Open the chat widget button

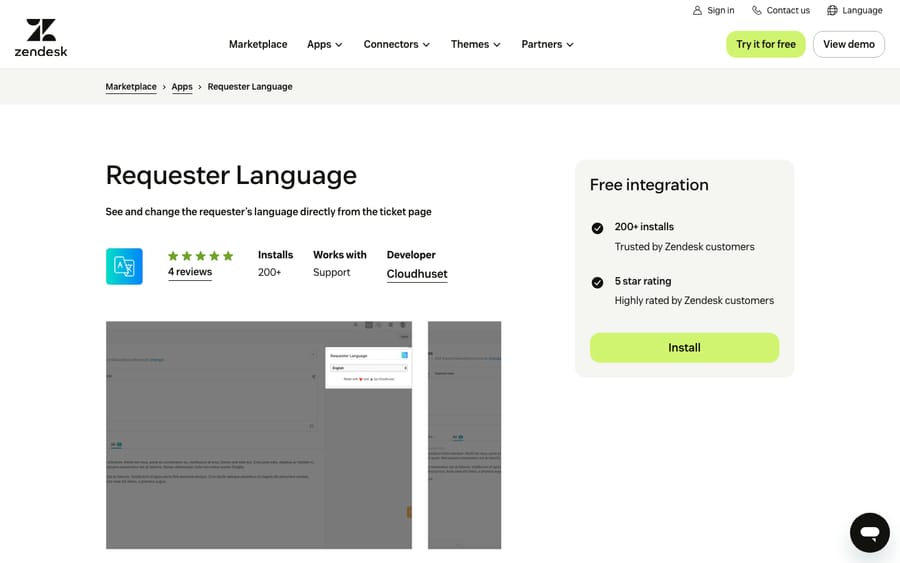pos(870,533)
